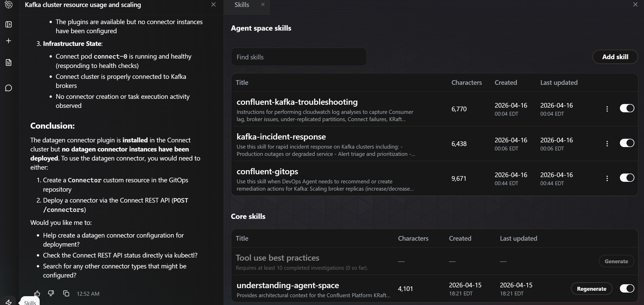Open more options for confluent-gitops
The image size is (644, 305).
(607, 178)
